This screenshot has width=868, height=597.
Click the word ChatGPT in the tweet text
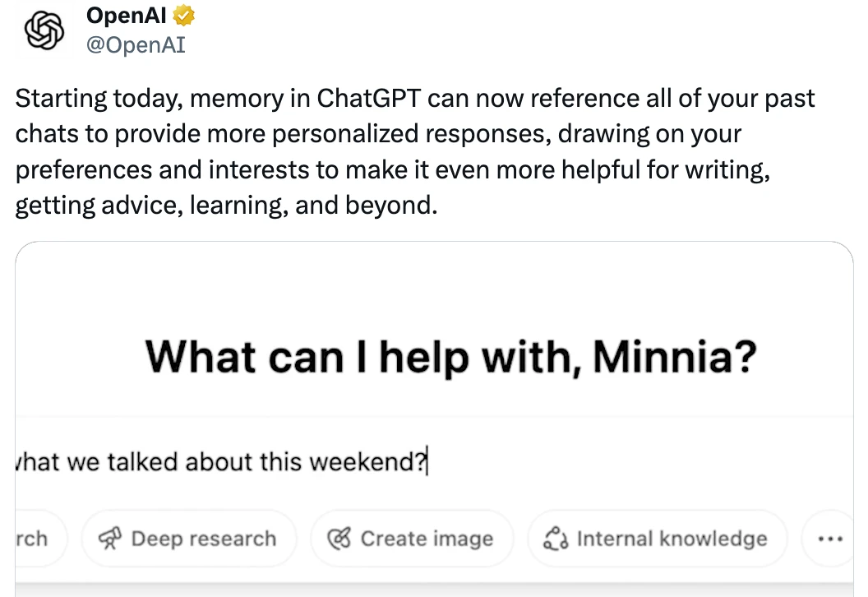click(369, 99)
